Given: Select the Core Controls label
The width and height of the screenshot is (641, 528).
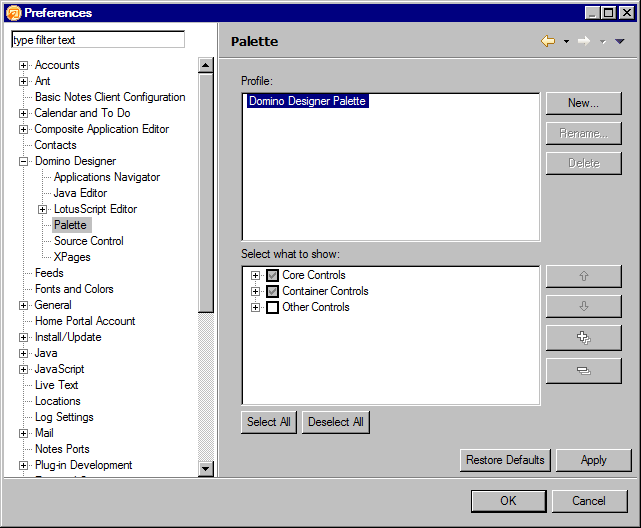Looking at the screenshot, I should pos(314,275).
